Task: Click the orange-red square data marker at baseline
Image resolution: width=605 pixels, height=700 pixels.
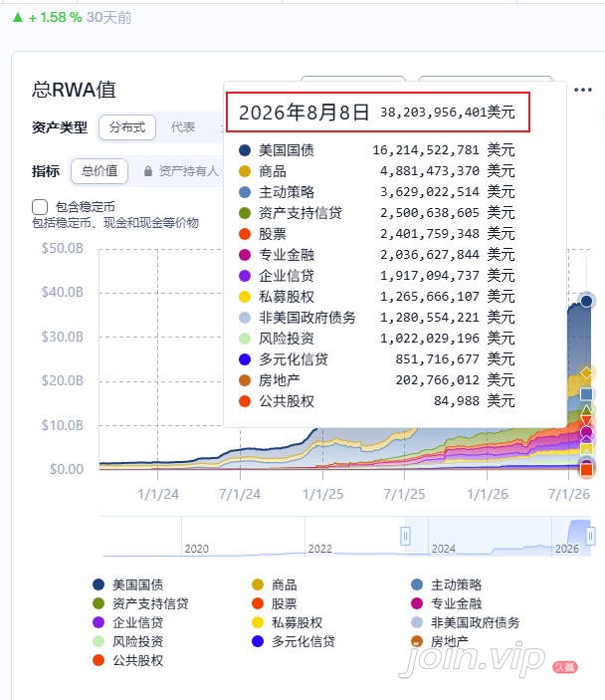Action: pos(586,469)
